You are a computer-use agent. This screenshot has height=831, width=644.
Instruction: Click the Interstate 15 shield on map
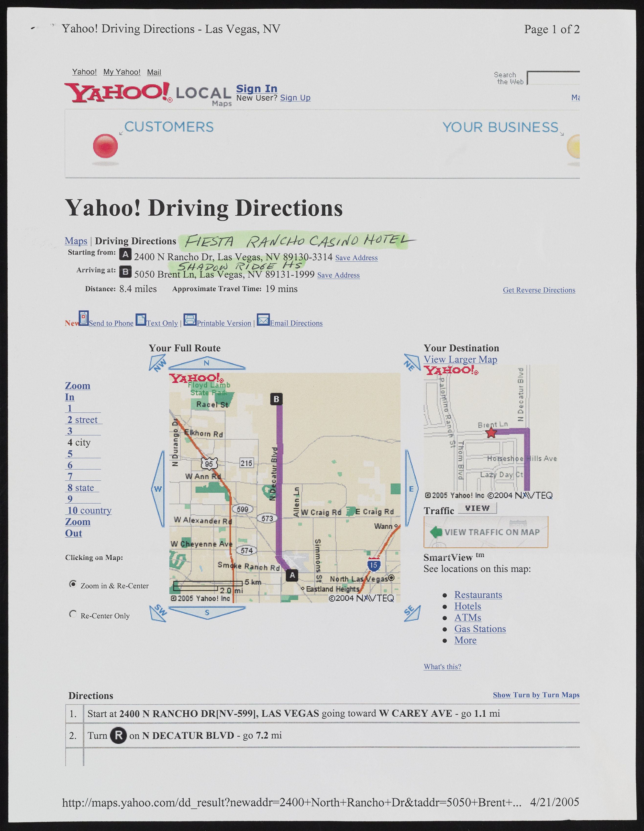pyautogui.click(x=373, y=565)
